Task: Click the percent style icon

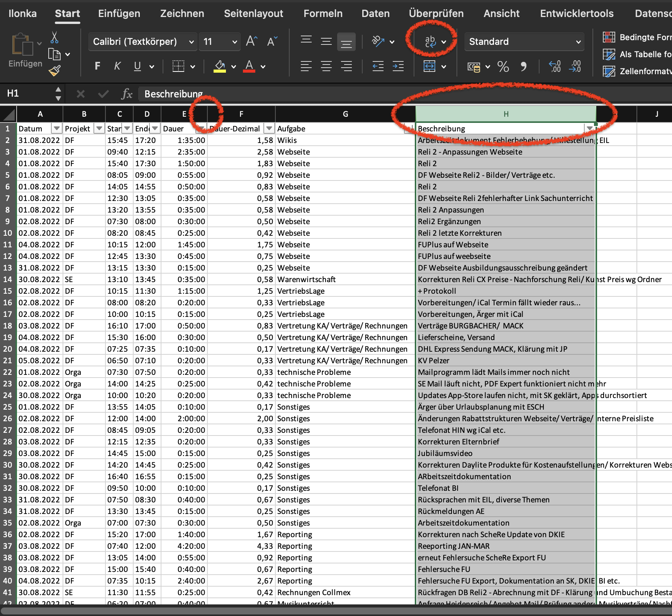Action: 503,66
